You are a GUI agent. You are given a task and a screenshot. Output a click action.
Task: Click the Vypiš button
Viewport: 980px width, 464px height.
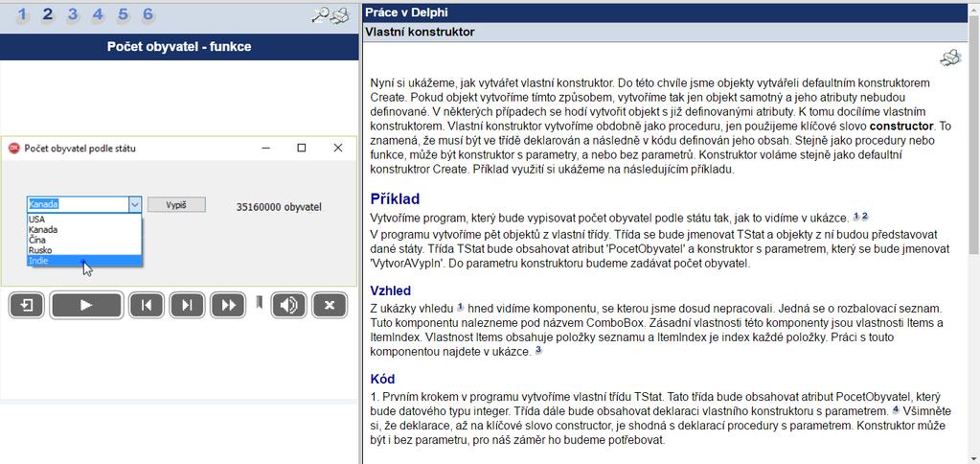click(176, 205)
